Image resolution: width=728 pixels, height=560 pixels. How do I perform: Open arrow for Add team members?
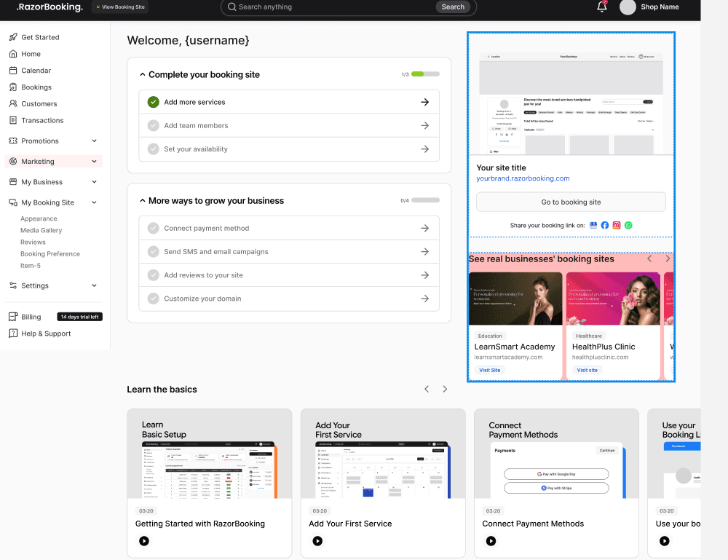(x=424, y=125)
